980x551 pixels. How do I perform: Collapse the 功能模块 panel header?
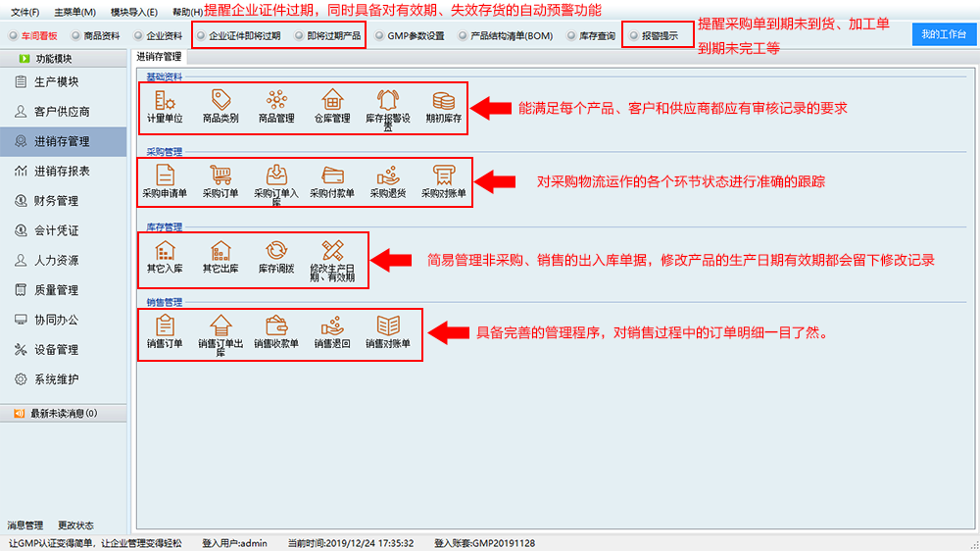click(63, 58)
